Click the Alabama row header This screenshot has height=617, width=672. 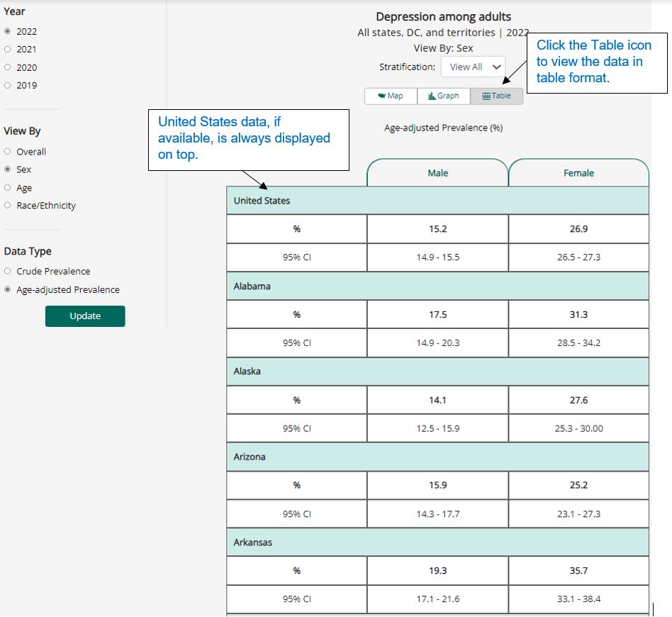tap(252, 286)
